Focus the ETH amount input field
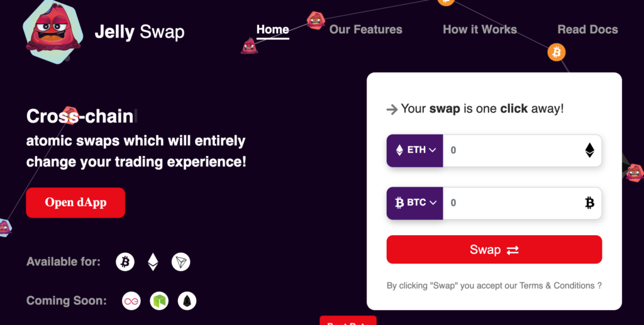 click(x=513, y=150)
